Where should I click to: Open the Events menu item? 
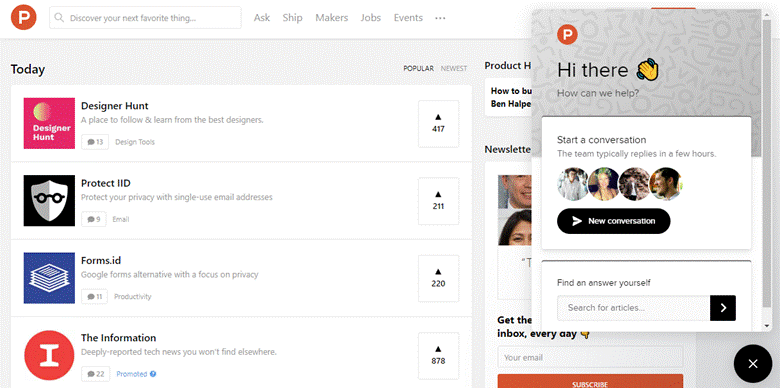(408, 18)
